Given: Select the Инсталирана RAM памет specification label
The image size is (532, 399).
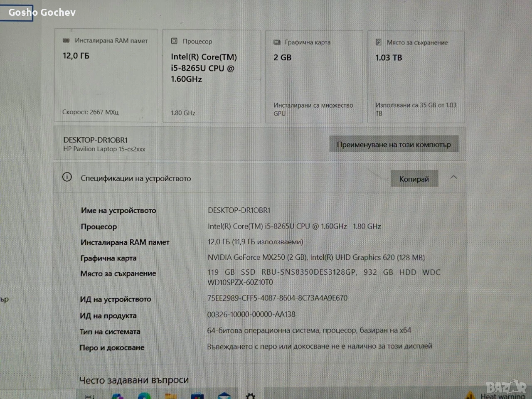Looking at the screenshot, I should (x=125, y=242).
